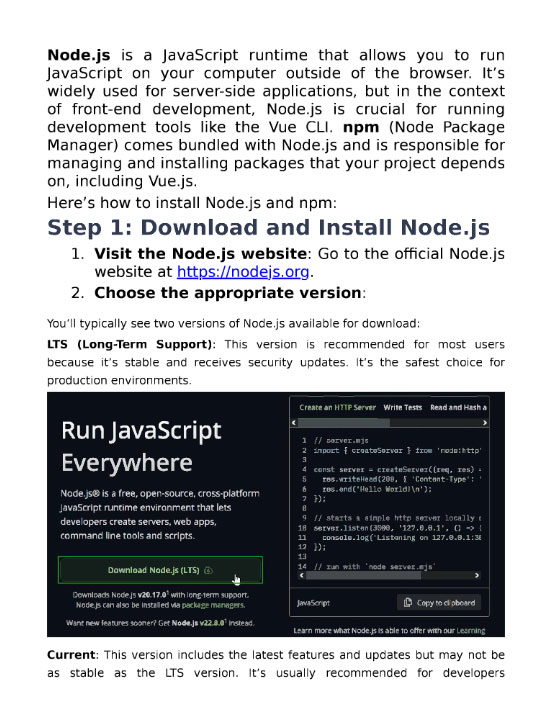Viewport: 555px width, 726px height.
Task: Click the bold 'Current' label
Action: coord(71,655)
